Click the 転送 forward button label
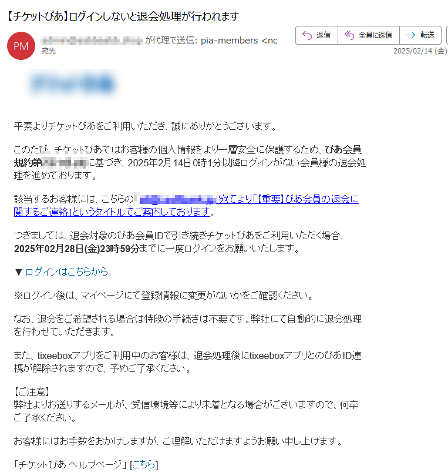The width and height of the screenshot is (448, 476). click(x=427, y=35)
